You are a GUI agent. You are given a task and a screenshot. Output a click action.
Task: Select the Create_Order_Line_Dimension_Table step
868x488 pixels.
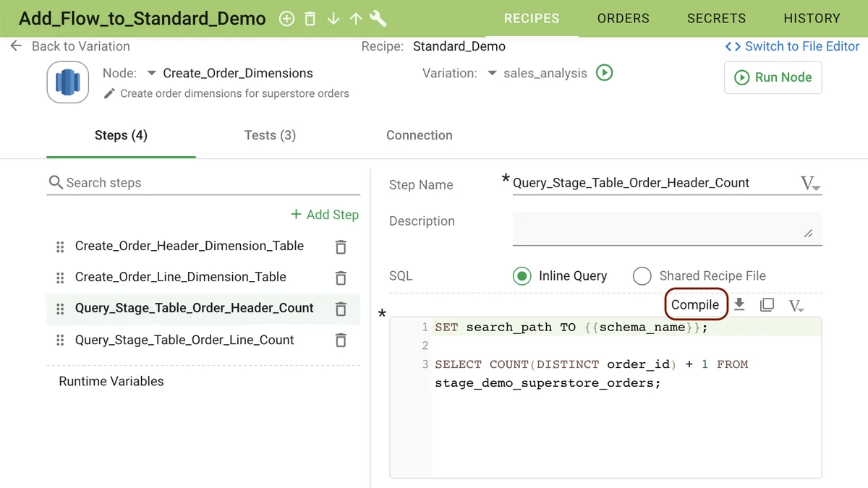click(181, 277)
